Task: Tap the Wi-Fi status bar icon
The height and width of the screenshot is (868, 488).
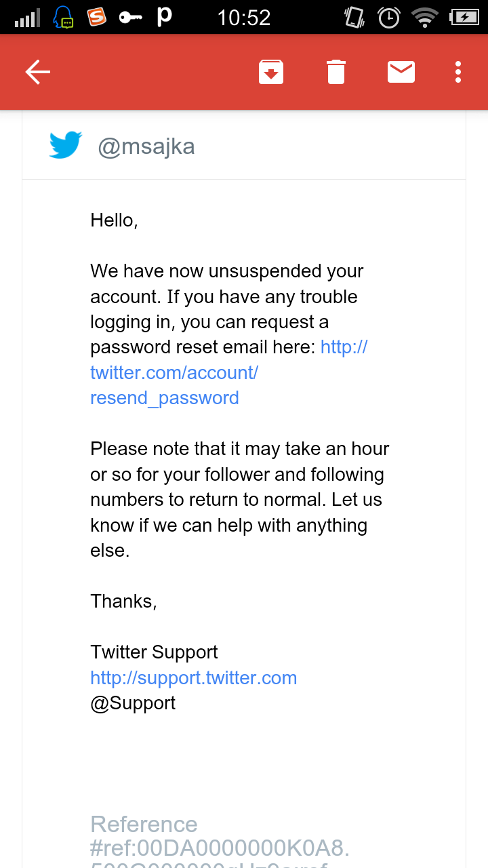Action: [x=426, y=18]
